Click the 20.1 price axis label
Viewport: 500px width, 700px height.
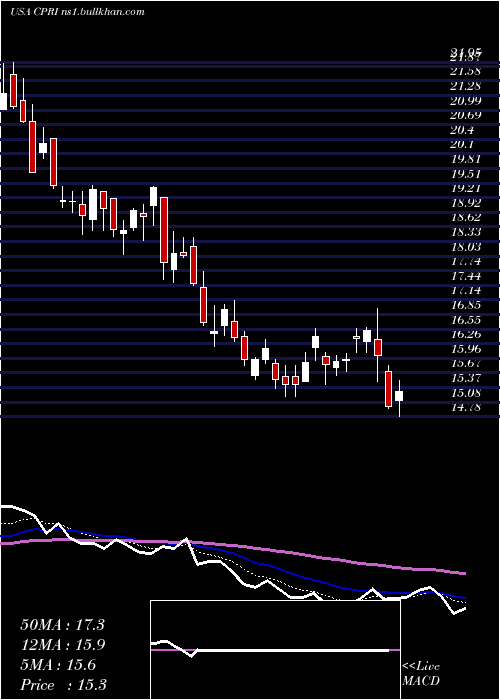click(x=463, y=145)
